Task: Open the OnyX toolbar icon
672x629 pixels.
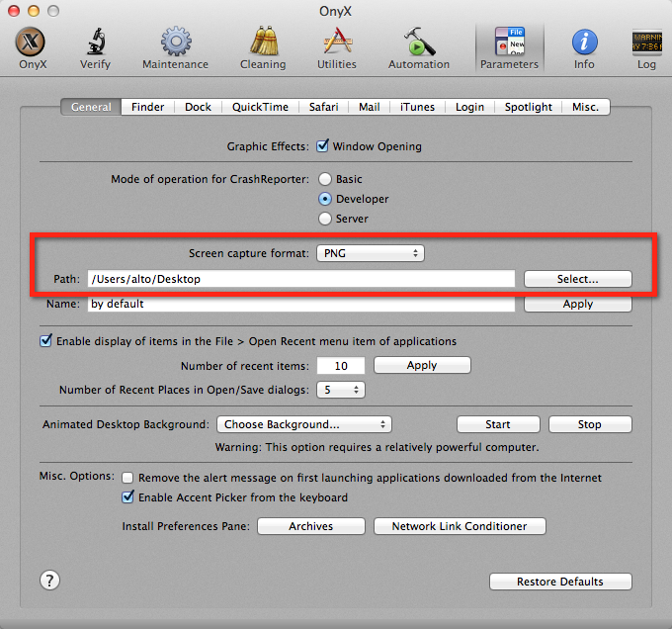Action: (x=33, y=48)
